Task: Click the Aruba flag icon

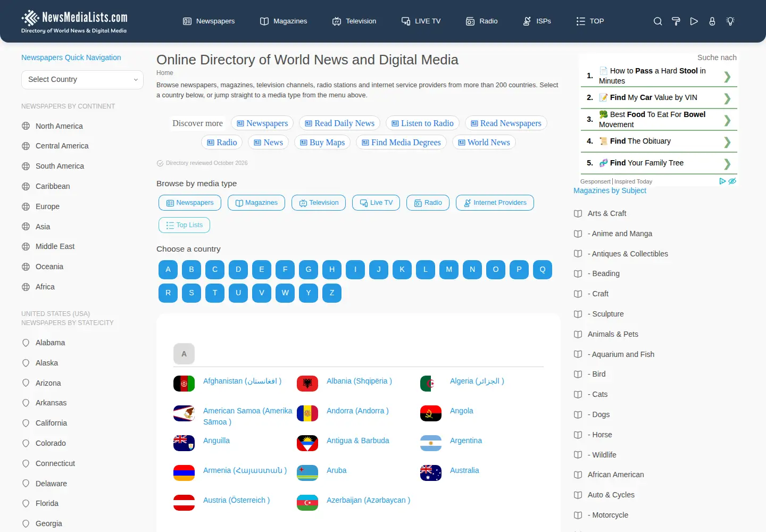Action: (307, 473)
